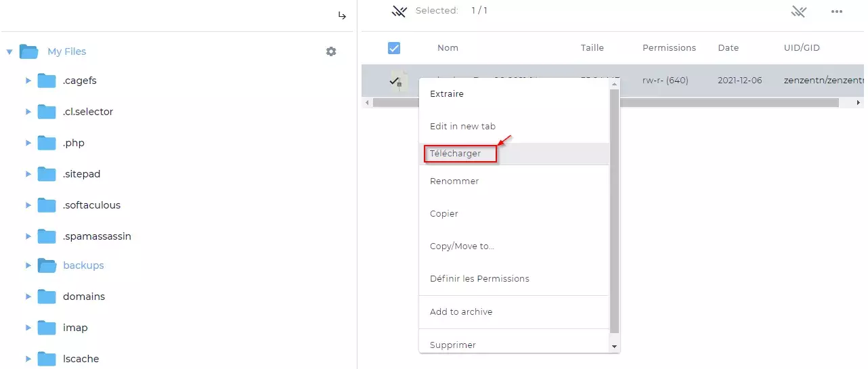This screenshot has width=868, height=369.
Task: Uncheck the selected file row checkmark
Action: click(x=394, y=81)
